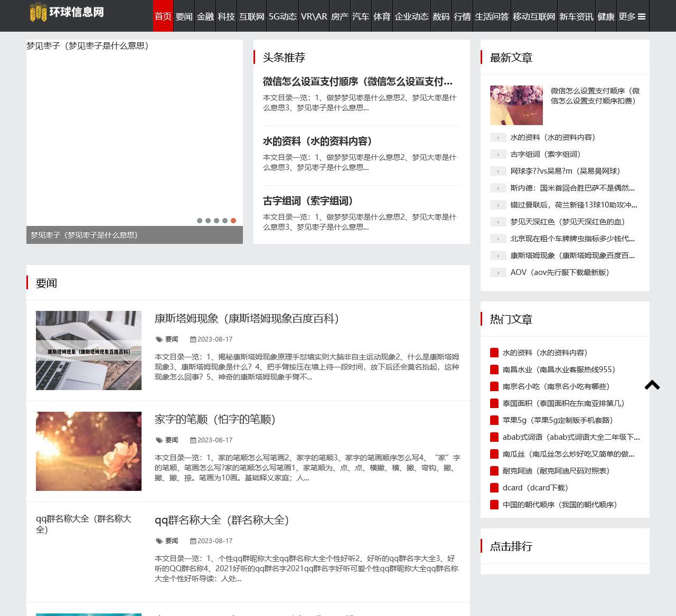
Task: Click the red bullet beside abab式词语
Action: 494,437
